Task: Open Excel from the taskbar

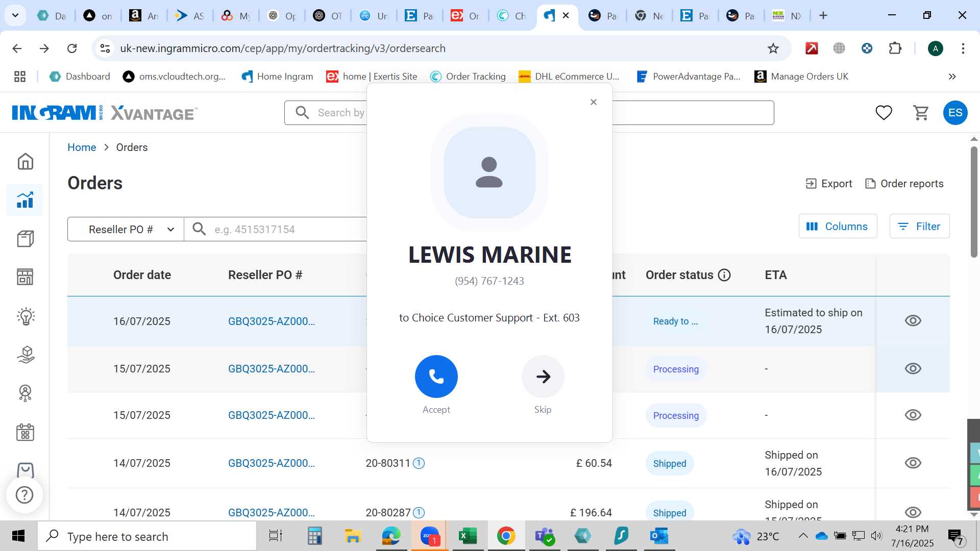Action: (468, 536)
